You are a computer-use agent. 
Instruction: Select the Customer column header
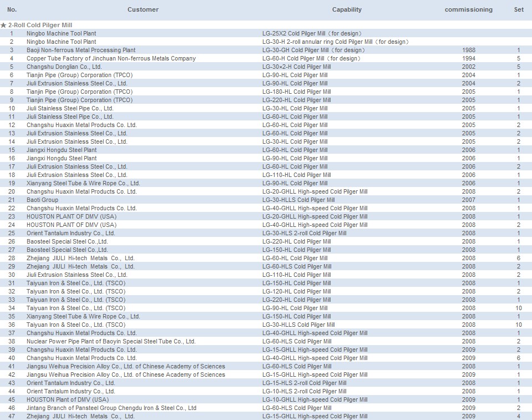tap(143, 9)
